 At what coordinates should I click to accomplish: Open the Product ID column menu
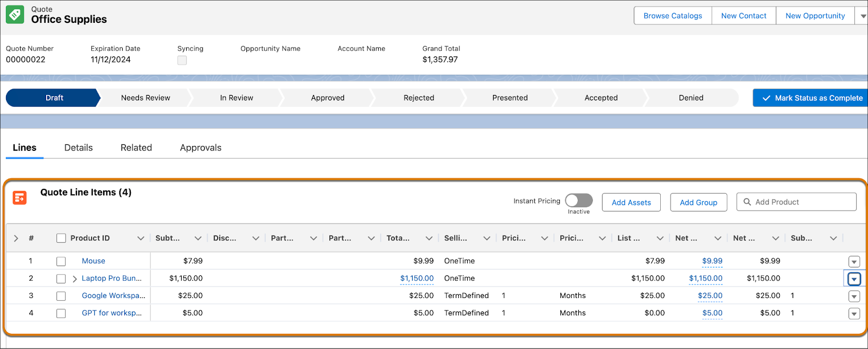click(x=141, y=238)
